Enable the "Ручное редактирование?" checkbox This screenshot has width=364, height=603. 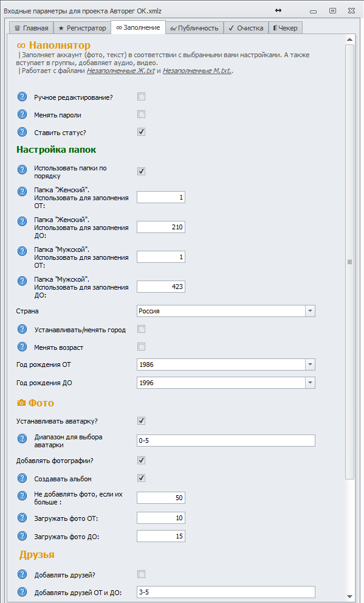[140, 96]
